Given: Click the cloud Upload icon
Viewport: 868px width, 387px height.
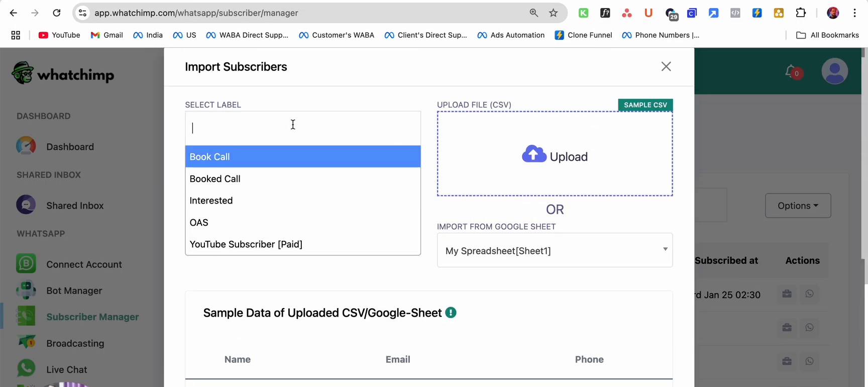Looking at the screenshot, I should click(x=534, y=154).
